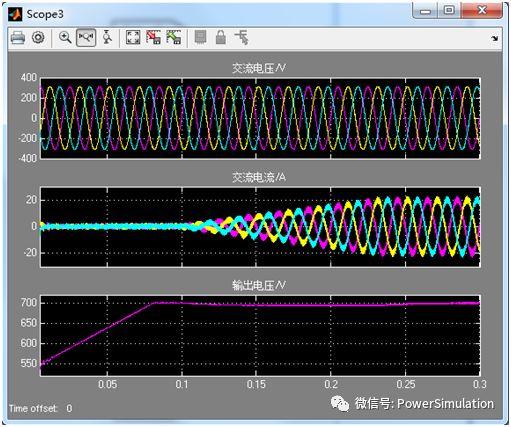Expand the toolbar dock arrow at right
Image resolution: width=511 pixels, height=427 pixels.
[495, 38]
